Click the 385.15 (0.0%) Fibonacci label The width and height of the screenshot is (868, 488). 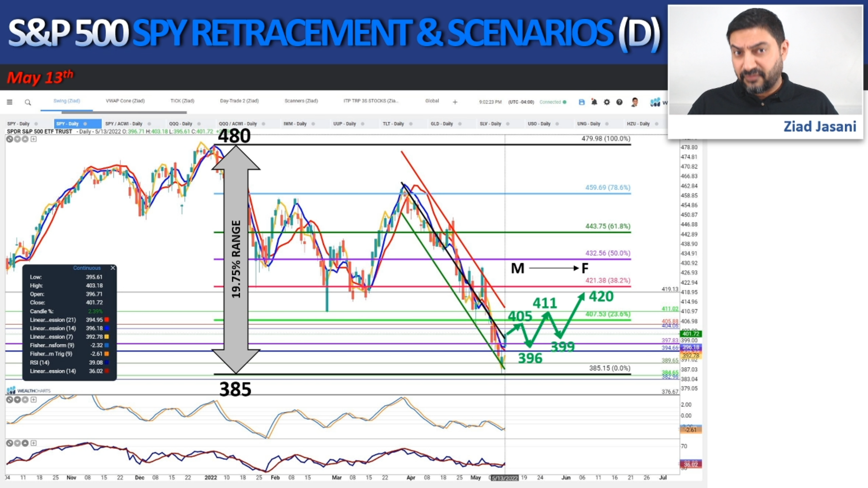coord(609,368)
